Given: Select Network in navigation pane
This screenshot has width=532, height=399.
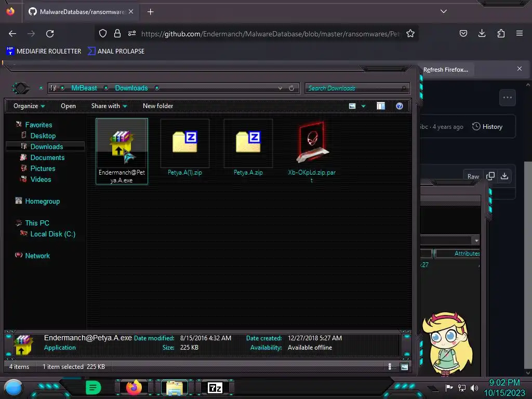Looking at the screenshot, I should 37,256.
